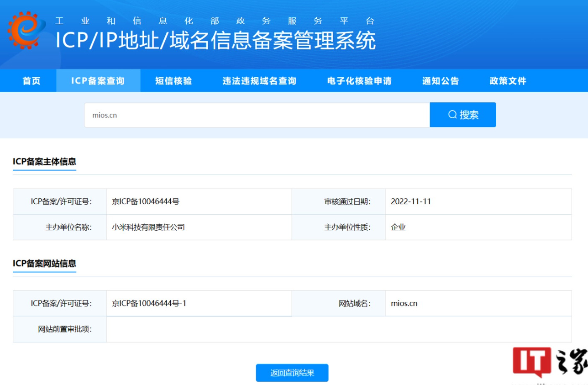This screenshot has height=385, width=588.
Task: Open 违法违规域名查询 menu item
Action: pos(259,81)
